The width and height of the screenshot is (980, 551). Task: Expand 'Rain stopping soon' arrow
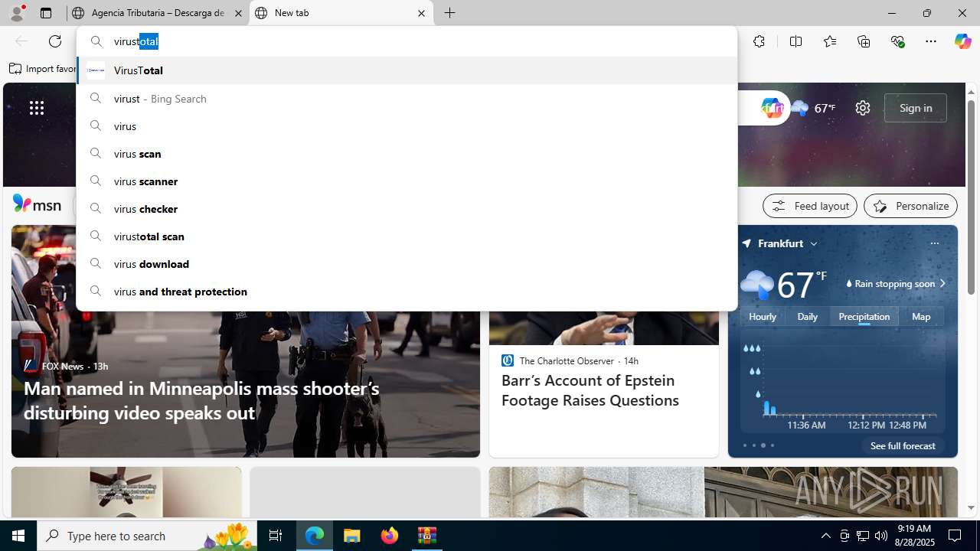point(942,284)
